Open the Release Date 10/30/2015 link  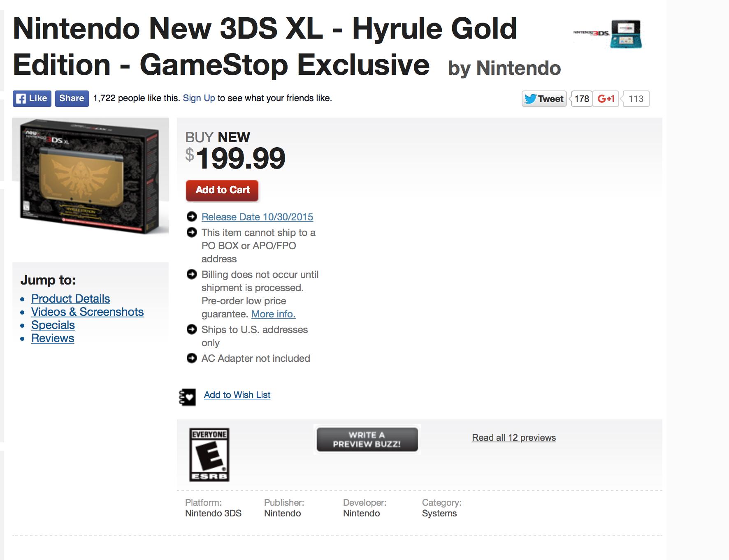click(x=257, y=217)
